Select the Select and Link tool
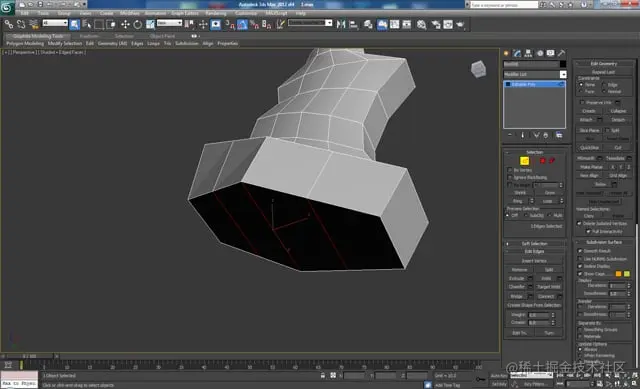This screenshot has height=389, width=640. point(9,24)
